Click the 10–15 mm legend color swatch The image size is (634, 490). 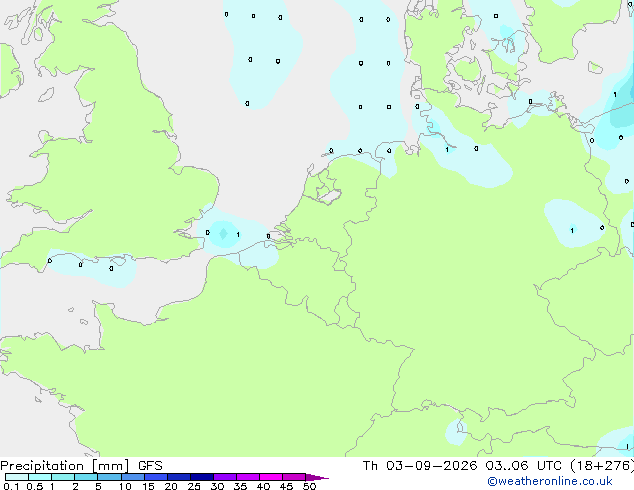[x=133, y=477]
